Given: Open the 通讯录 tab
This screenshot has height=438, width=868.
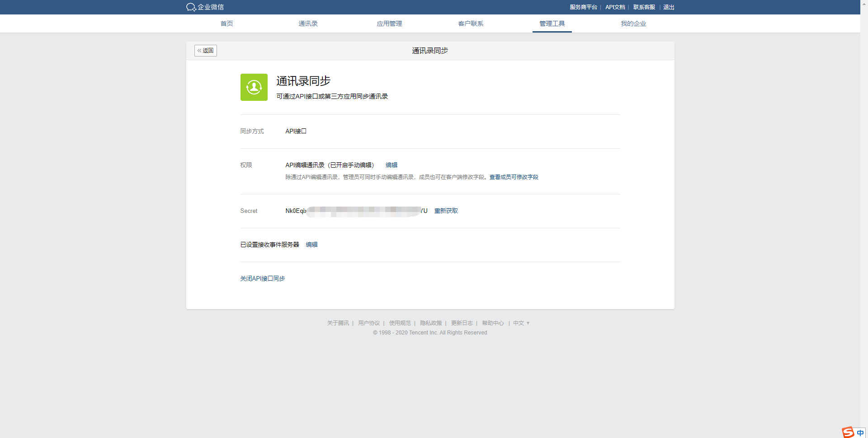Looking at the screenshot, I should click(308, 24).
